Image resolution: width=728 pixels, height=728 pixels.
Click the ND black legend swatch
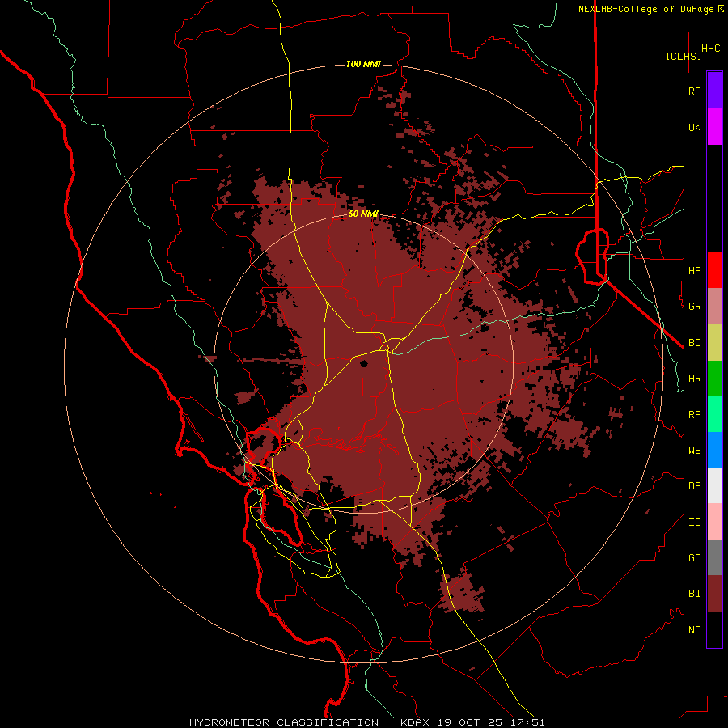click(714, 629)
